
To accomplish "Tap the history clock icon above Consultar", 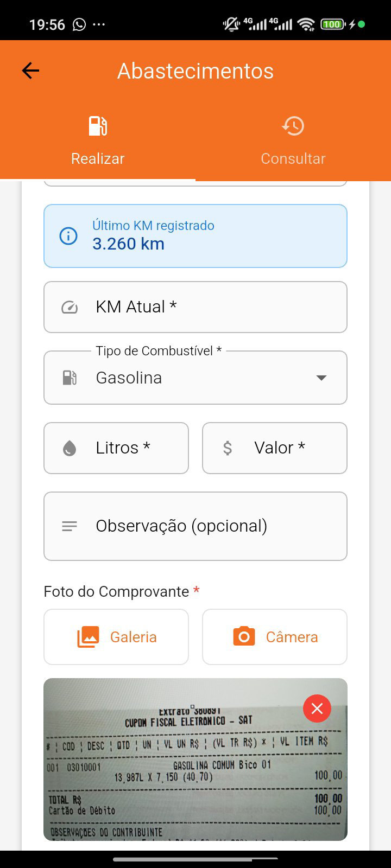I will coord(293,126).
